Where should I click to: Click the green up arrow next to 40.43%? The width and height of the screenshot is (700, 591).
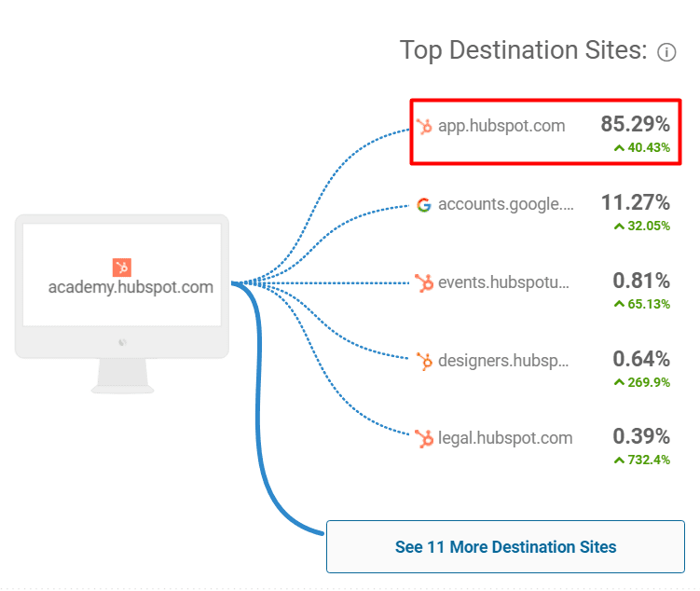click(619, 147)
